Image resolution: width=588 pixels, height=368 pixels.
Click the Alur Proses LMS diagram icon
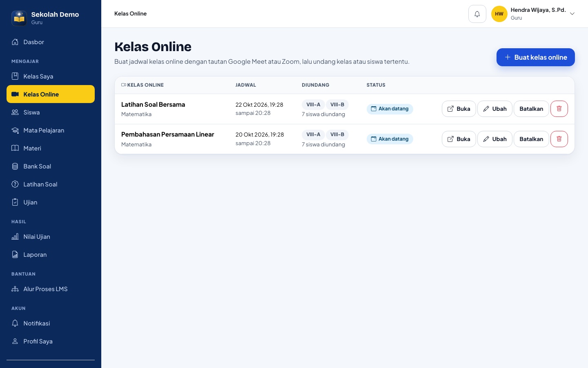point(15,289)
